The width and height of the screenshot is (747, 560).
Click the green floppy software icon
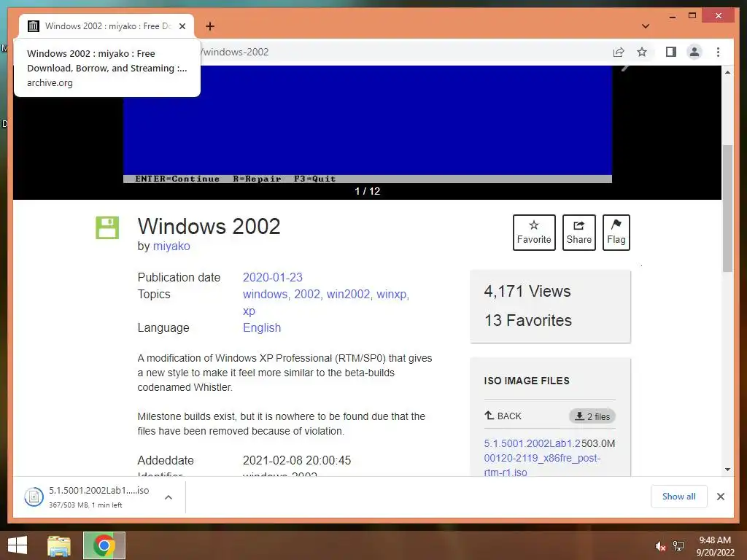[107, 227]
